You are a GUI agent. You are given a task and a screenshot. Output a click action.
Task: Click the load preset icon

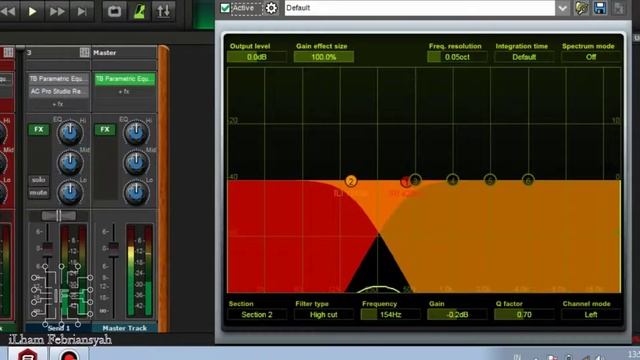tap(582, 8)
